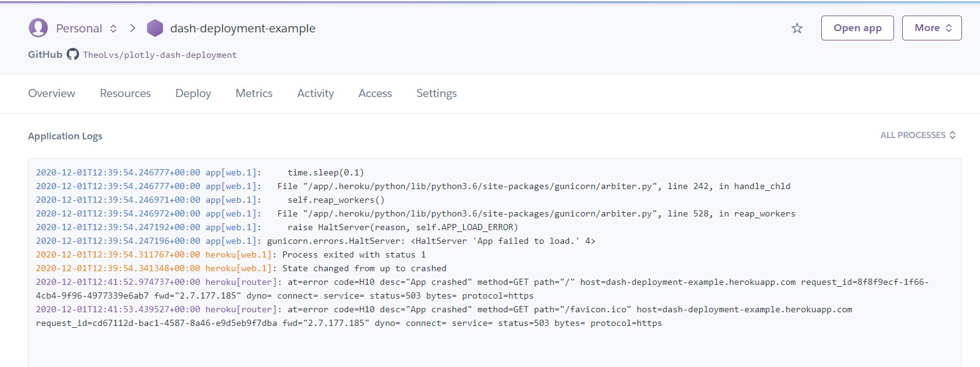Viewport: 980px width, 367px height.
Task: Click the Open app button
Action: [x=857, y=28]
